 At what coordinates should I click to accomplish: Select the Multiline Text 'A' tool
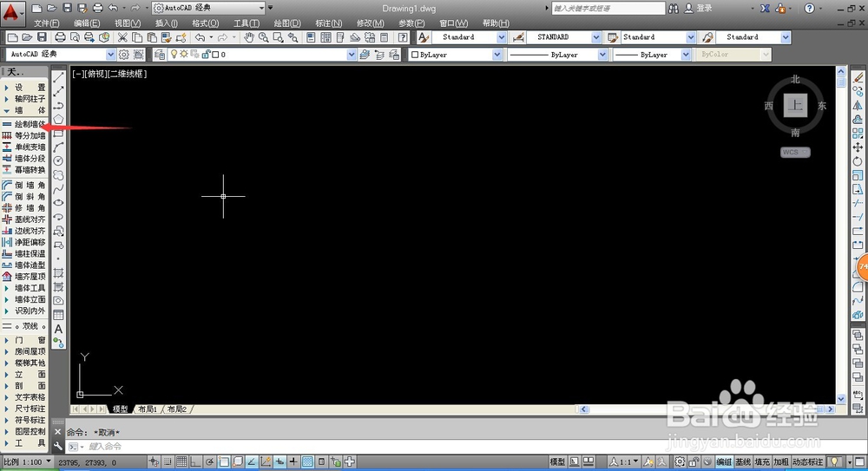coord(58,329)
